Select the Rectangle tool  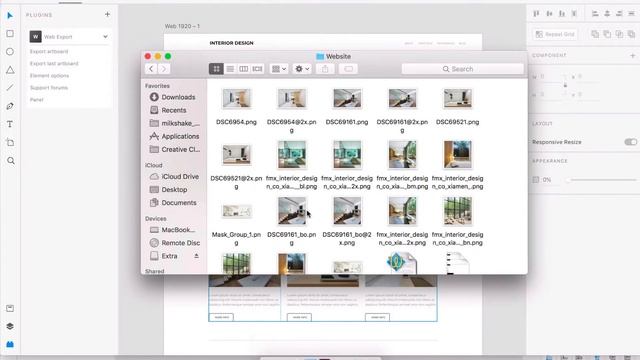click(10, 33)
